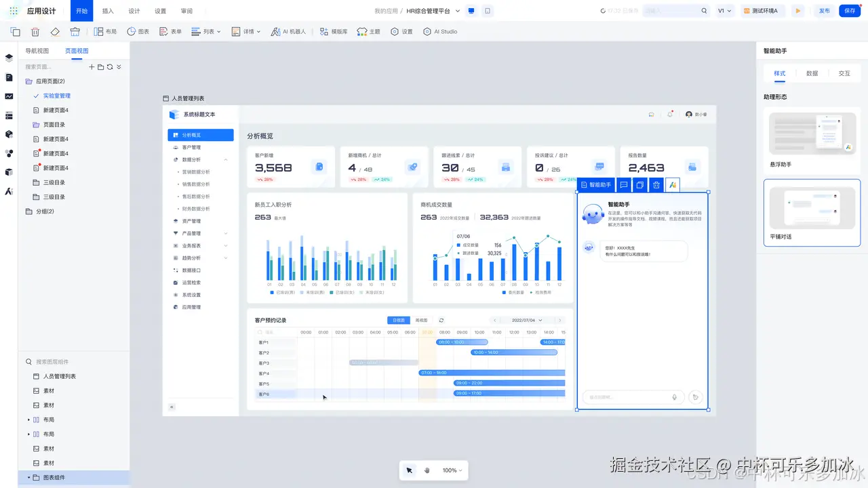Click the new folder icon in page panel
Image resolution: width=868 pixels, height=488 pixels.
pos(101,67)
